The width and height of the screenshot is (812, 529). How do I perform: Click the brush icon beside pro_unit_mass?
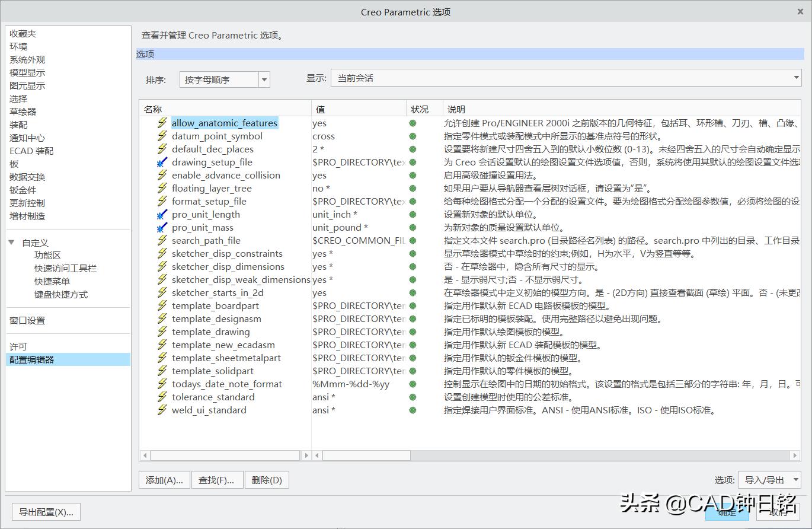point(162,227)
